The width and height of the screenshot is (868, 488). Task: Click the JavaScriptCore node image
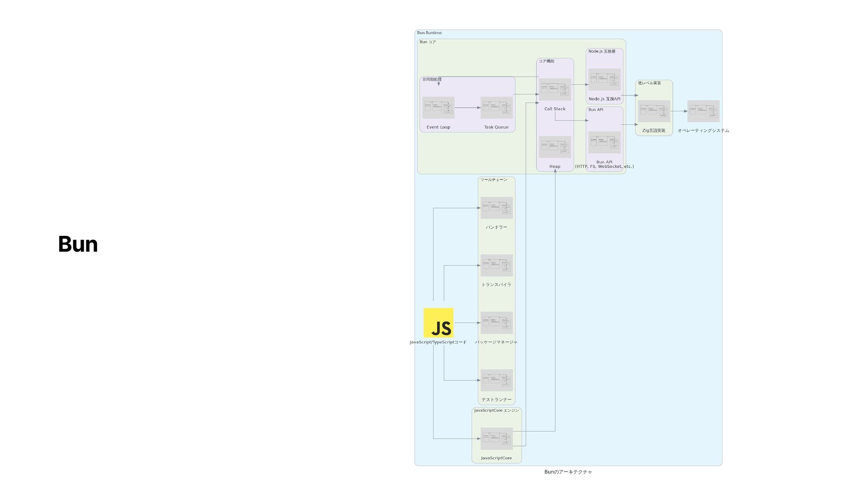point(496,439)
